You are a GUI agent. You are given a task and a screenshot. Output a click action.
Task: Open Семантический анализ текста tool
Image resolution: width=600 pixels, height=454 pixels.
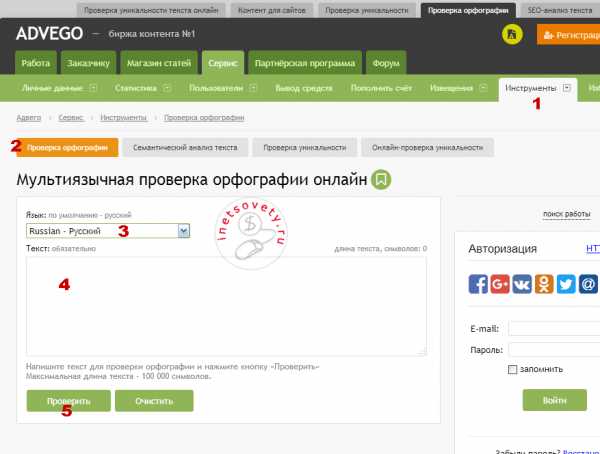coord(185,147)
